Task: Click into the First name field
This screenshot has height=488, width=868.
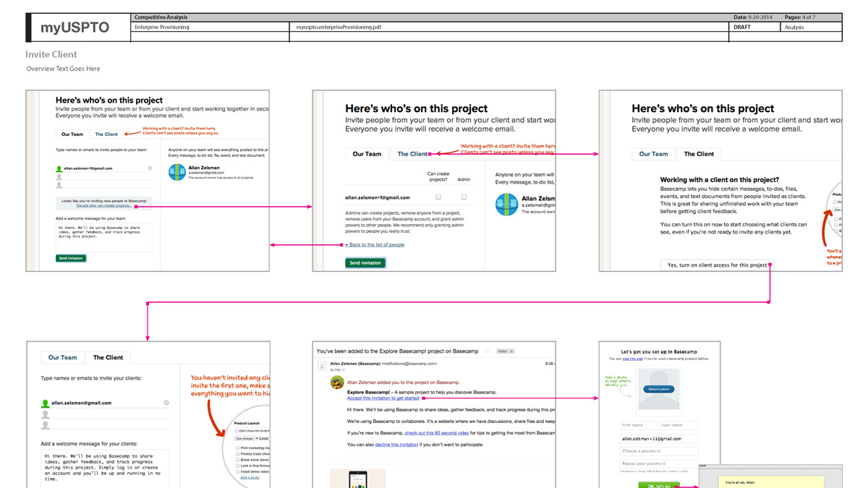Action: 639,425
